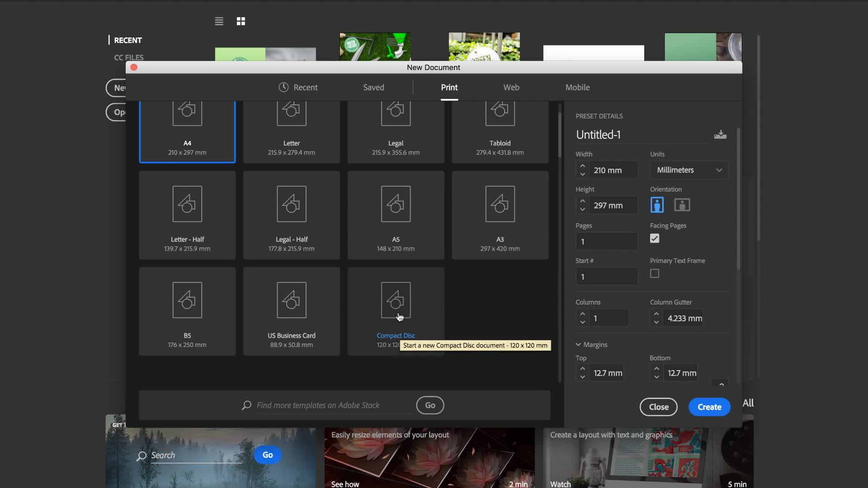Select the A4 preset icon
The height and width of the screenshot is (488, 868).
pyautogui.click(x=187, y=113)
